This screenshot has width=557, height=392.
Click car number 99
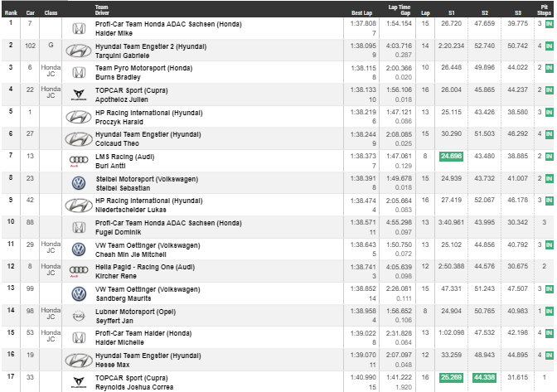[30, 288]
